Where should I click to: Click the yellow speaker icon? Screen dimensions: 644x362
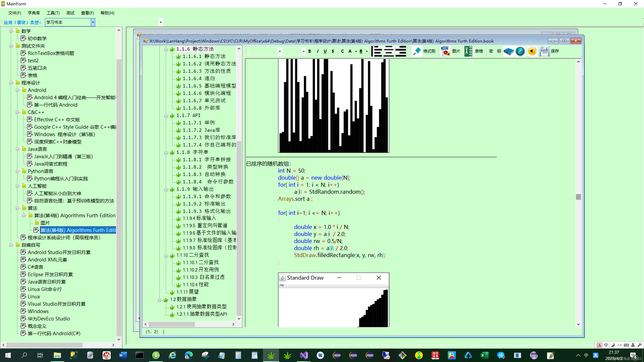pyautogui.click(x=532, y=51)
